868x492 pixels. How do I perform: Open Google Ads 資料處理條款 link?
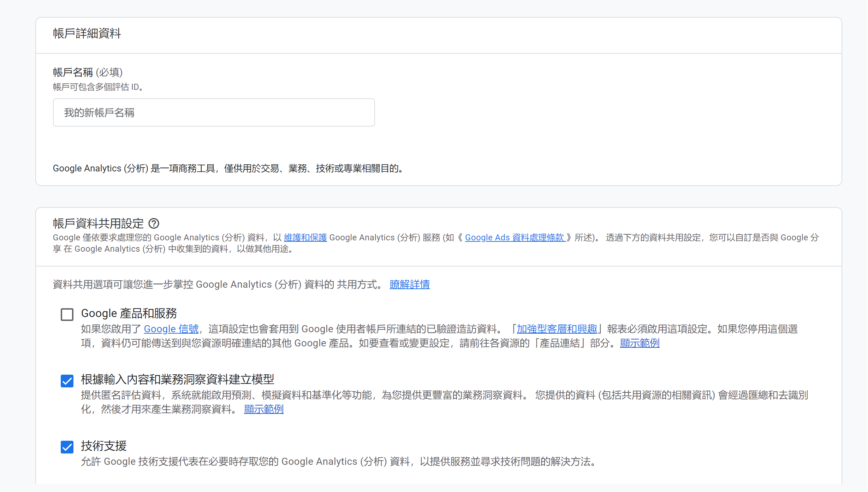click(x=515, y=238)
